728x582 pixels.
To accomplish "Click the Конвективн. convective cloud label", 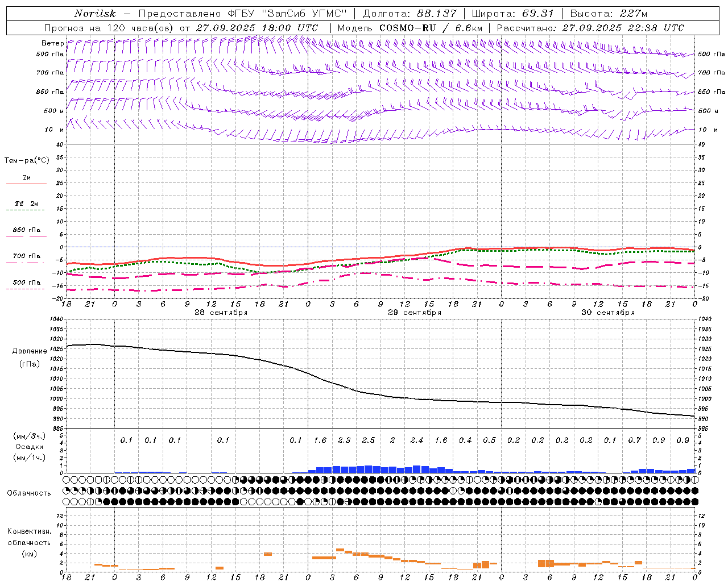I will [x=29, y=531].
